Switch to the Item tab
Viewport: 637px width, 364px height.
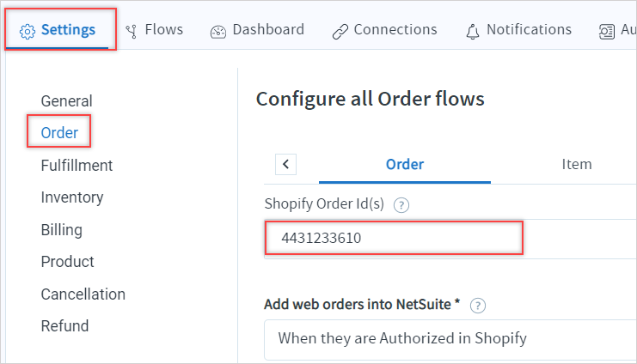point(577,164)
